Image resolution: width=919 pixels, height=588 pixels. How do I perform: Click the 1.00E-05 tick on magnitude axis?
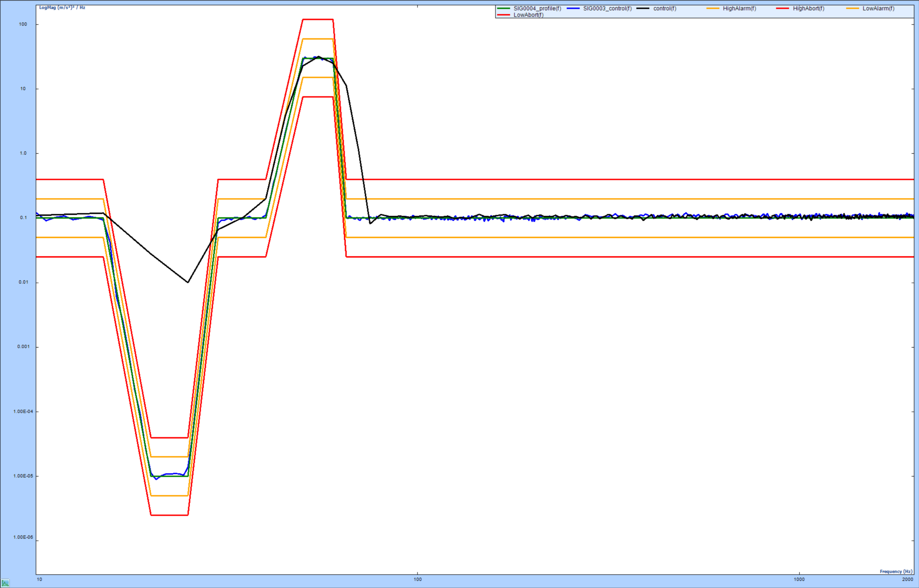(23, 476)
